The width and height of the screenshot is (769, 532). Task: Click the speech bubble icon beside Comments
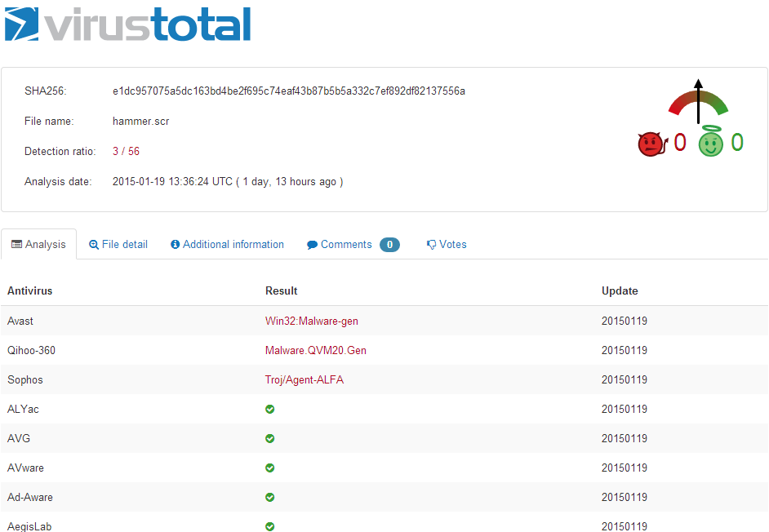[x=312, y=245]
